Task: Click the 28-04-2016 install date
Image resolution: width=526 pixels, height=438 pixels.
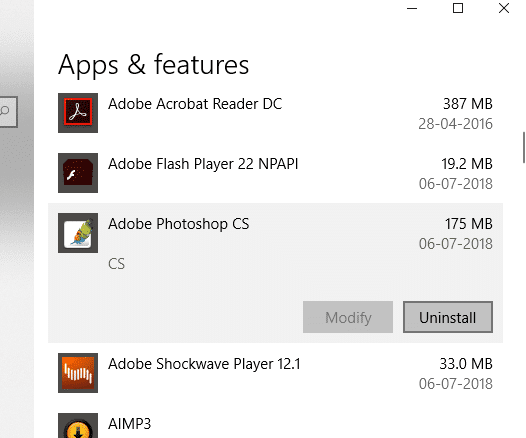Action: (456, 124)
